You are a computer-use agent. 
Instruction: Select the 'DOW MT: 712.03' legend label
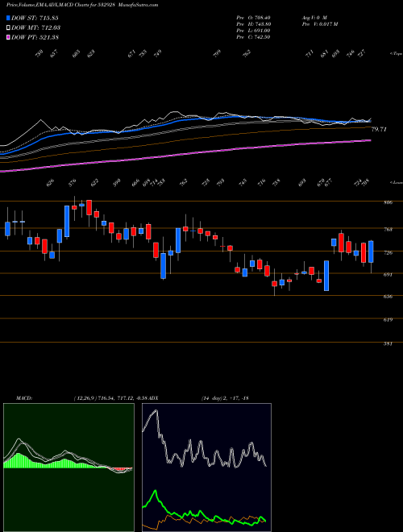tap(35, 27)
